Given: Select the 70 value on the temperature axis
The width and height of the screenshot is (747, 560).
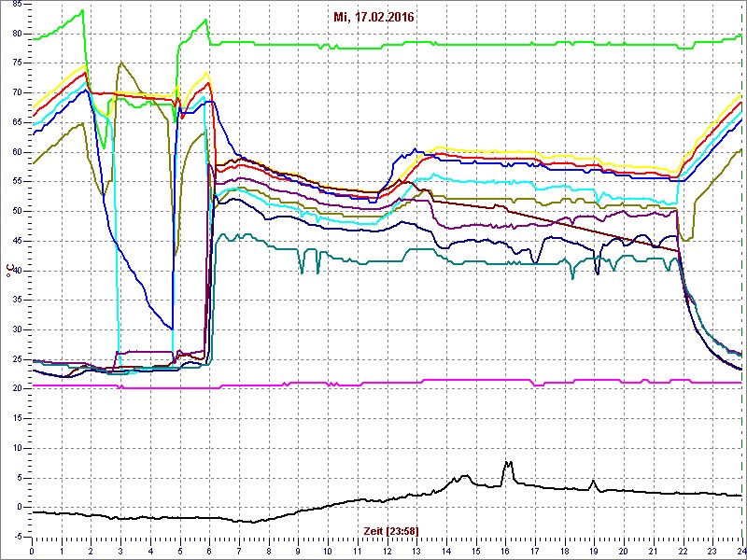Looking at the screenshot, I should (16, 92).
